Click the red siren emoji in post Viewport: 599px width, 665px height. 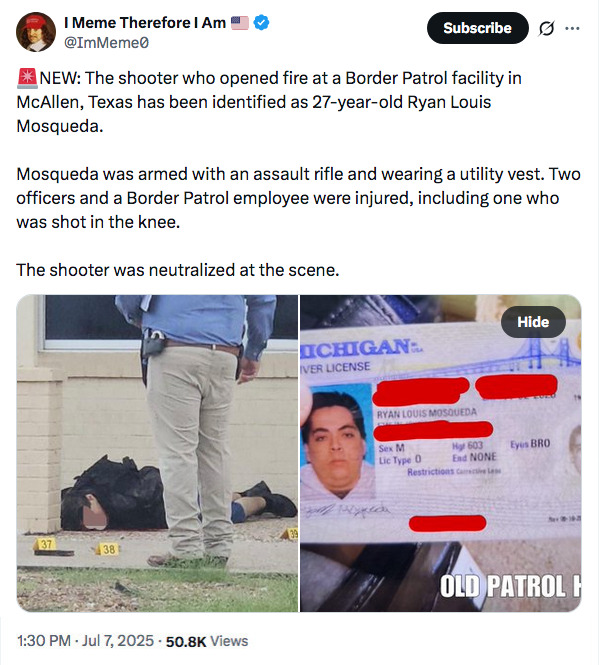click(x=27, y=78)
